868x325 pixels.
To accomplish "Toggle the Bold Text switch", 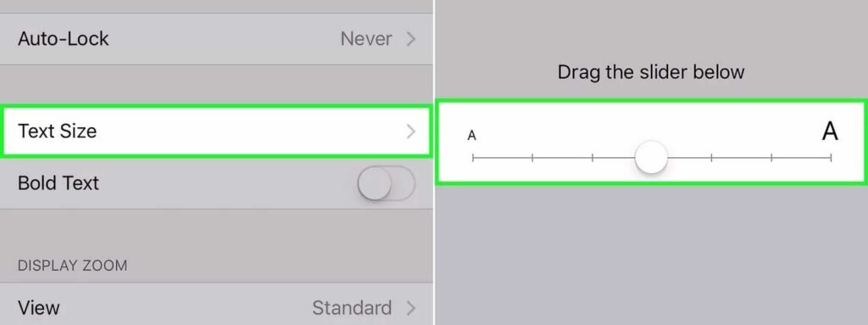I will (387, 183).
